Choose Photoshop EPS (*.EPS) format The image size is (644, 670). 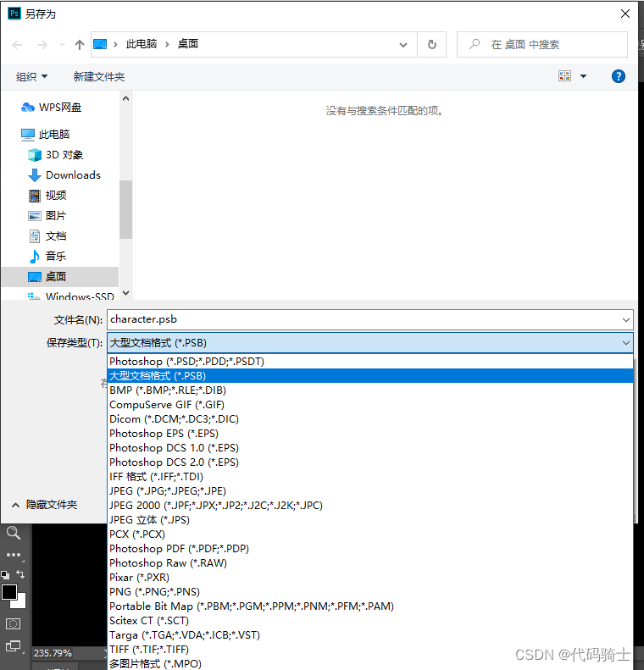[x=370, y=434]
